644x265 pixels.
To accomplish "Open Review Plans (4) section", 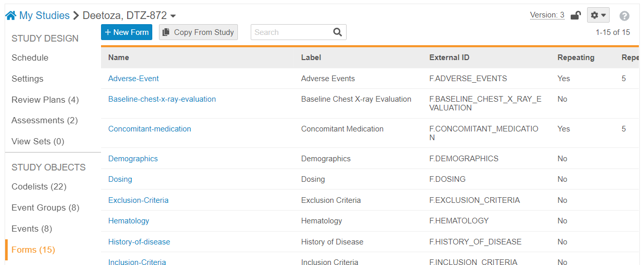I will tap(45, 100).
